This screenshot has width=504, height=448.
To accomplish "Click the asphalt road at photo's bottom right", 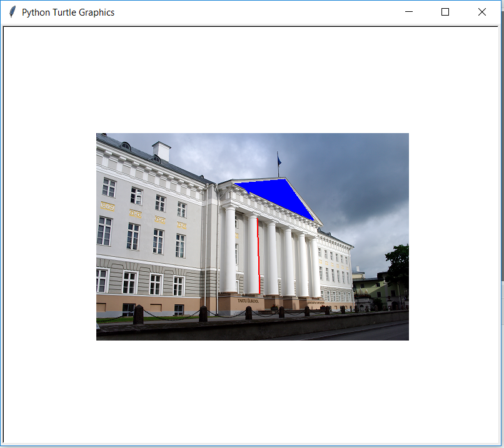I will (369, 333).
